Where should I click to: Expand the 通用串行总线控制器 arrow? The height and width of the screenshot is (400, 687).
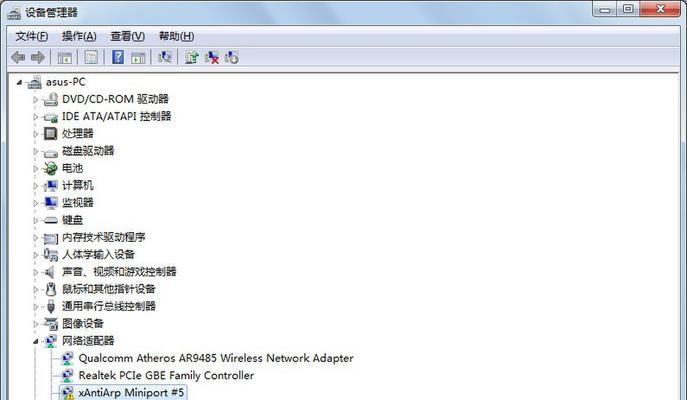pyautogui.click(x=36, y=307)
